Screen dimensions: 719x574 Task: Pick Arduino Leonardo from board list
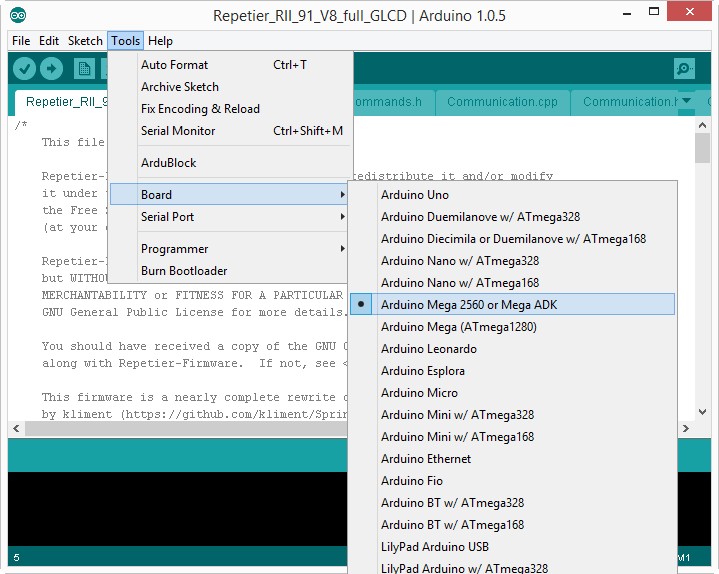pos(429,349)
